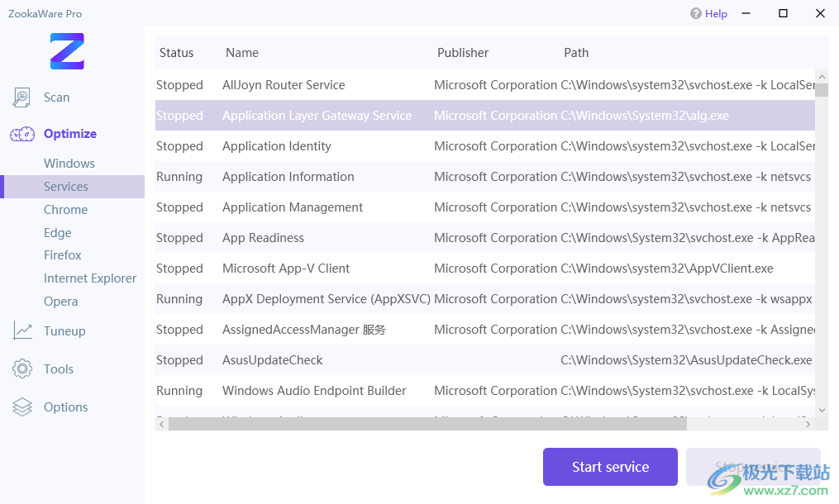
Task: Open Help with the question mark icon
Action: click(x=696, y=13)
